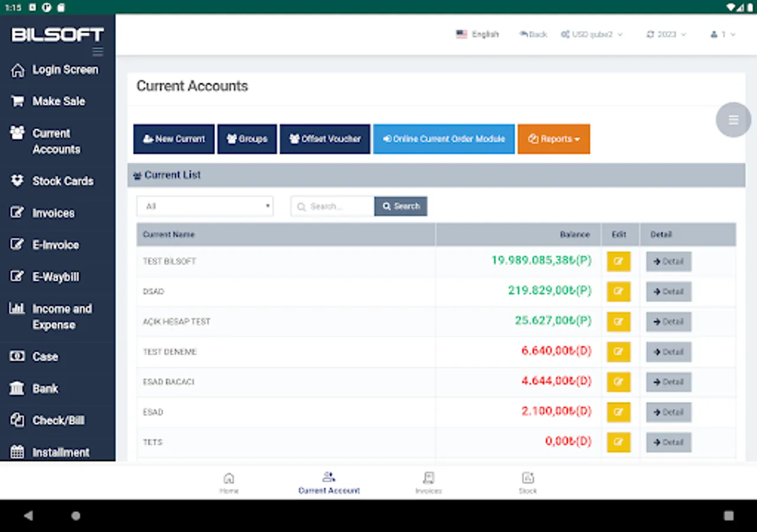757x532 pixels.
Task: Click the New Current button
Action: (x=174, y=139)
